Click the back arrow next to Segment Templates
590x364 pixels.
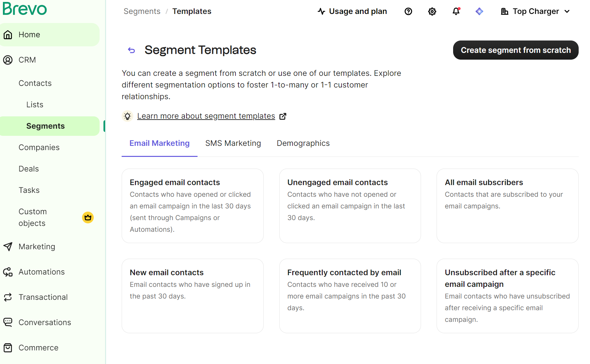click(131, 50)
